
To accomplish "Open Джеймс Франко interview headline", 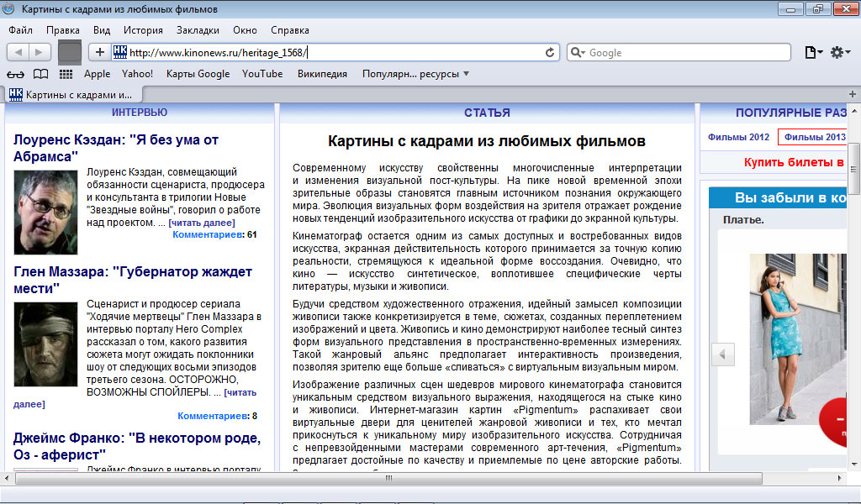I will [x=137, y=446].
